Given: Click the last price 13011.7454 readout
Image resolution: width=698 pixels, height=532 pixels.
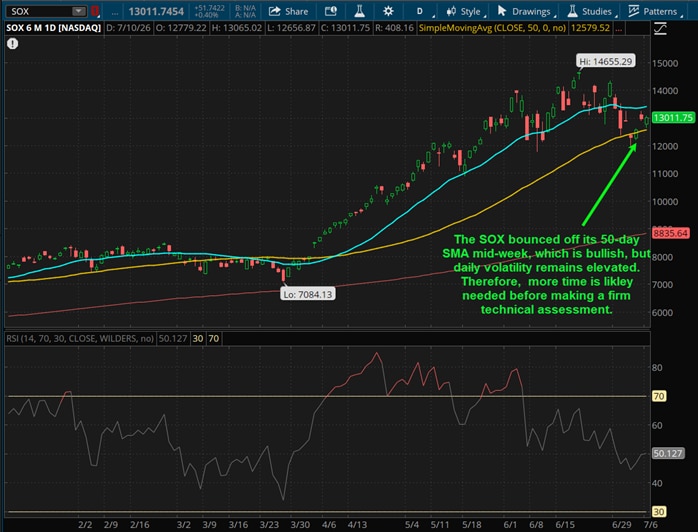Looking at the screenshot, I should click(x=156, y=12).
